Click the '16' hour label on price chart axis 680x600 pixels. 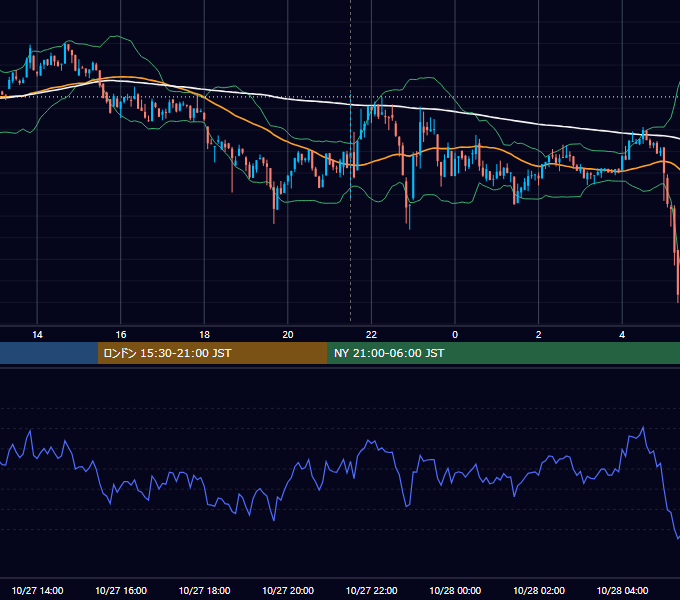tap(121, 335)
